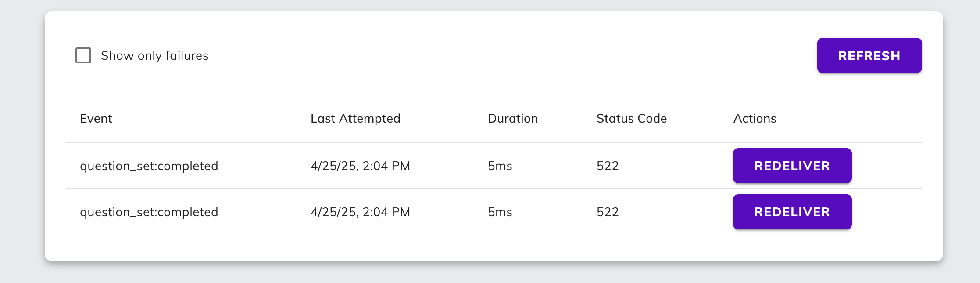The width and height of the screenshot is (980, 283).
Task: Redeliver the second question_set:completed event
Action: click(x=792, y=212)
